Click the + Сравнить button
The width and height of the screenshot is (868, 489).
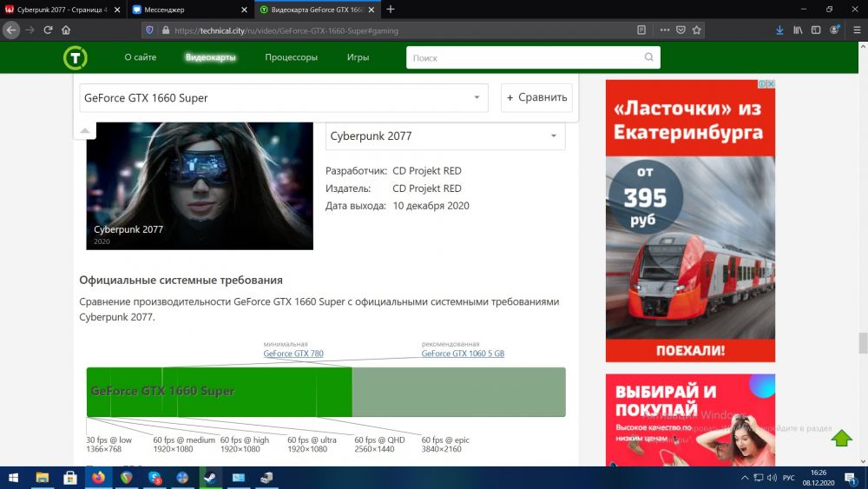(x=536, y=97)
